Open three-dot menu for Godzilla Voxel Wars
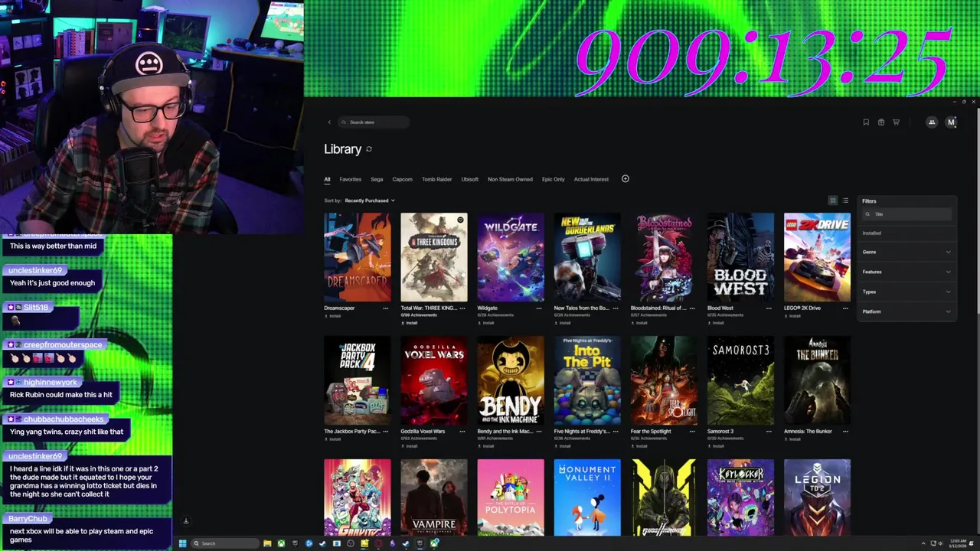Viewport: 980px width, 551px height. coord(462,432)
